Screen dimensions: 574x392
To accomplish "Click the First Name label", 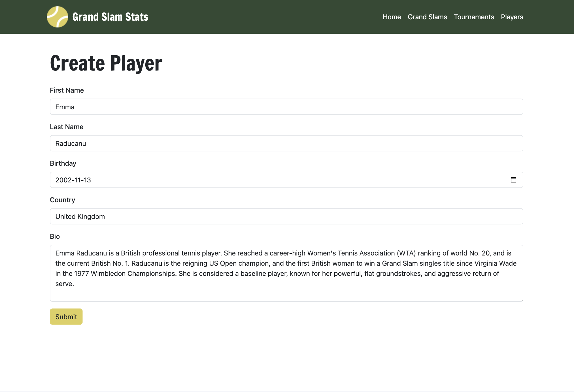I will coord(67,90).
